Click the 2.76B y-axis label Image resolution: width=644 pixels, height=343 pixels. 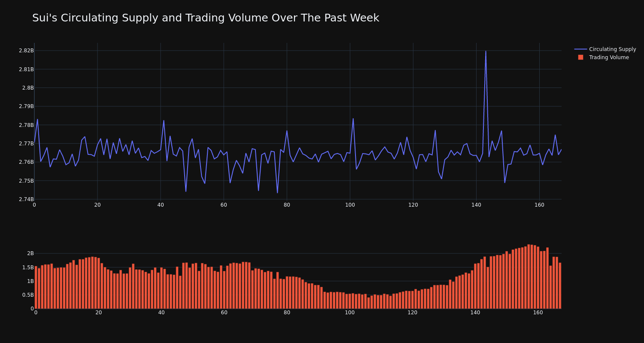pyautogui.click(x=26, y=162)
